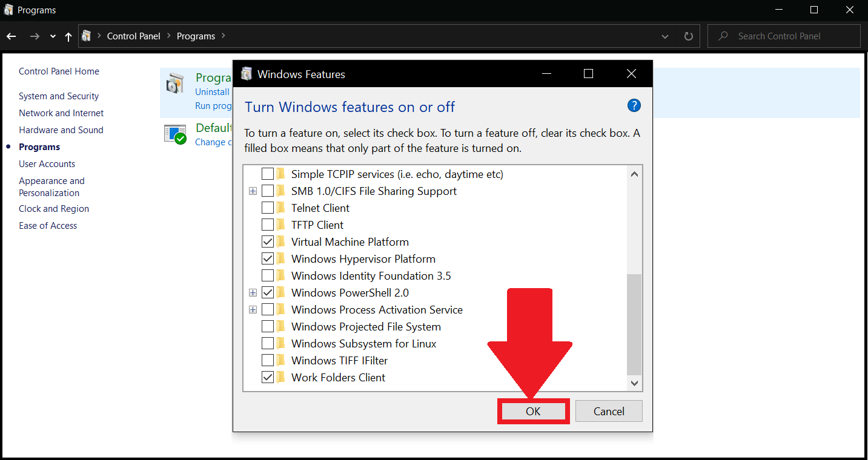Open Hardware and Sound category
This screenshot has width=868, height=460.
point(61,130)
